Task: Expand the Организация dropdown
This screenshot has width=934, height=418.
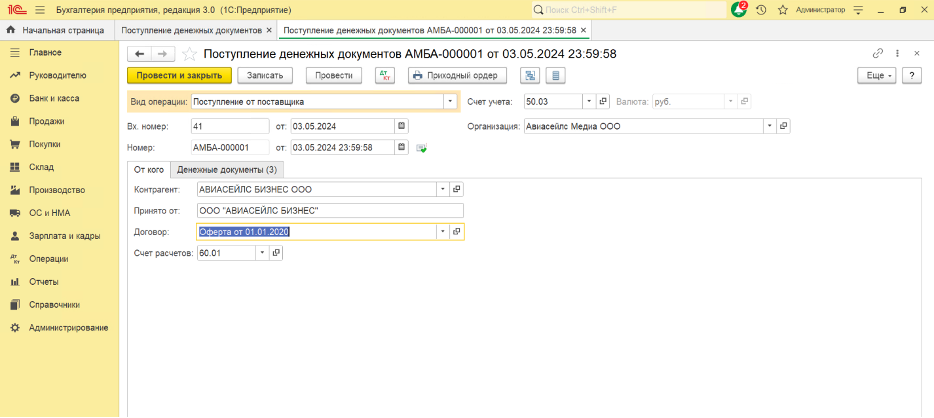Action: 770,126
